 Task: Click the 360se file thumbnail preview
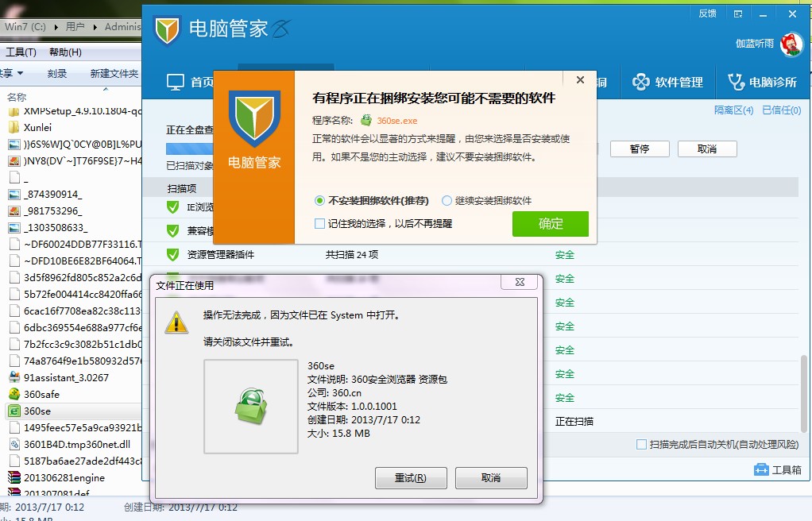[250, 407]
